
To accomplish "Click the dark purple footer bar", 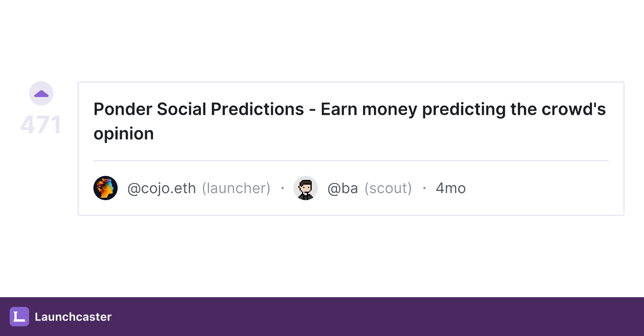I will 322,317.
